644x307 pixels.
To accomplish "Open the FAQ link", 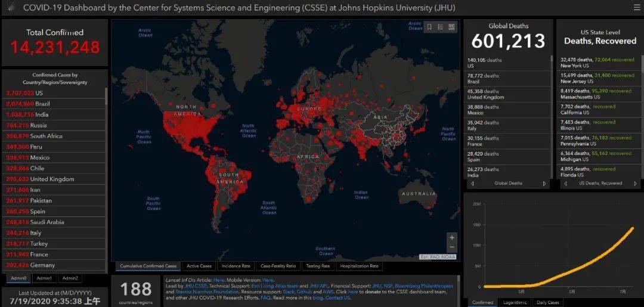I will coord(265,297).
